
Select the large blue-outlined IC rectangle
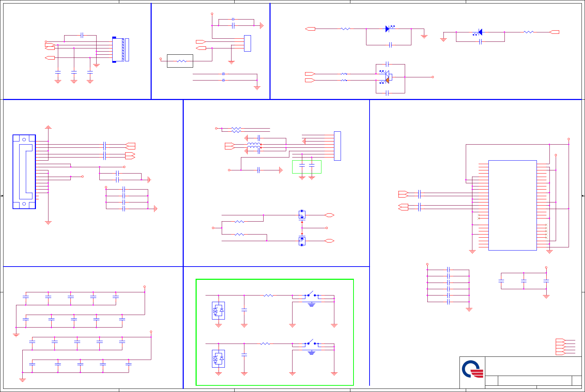512,205
